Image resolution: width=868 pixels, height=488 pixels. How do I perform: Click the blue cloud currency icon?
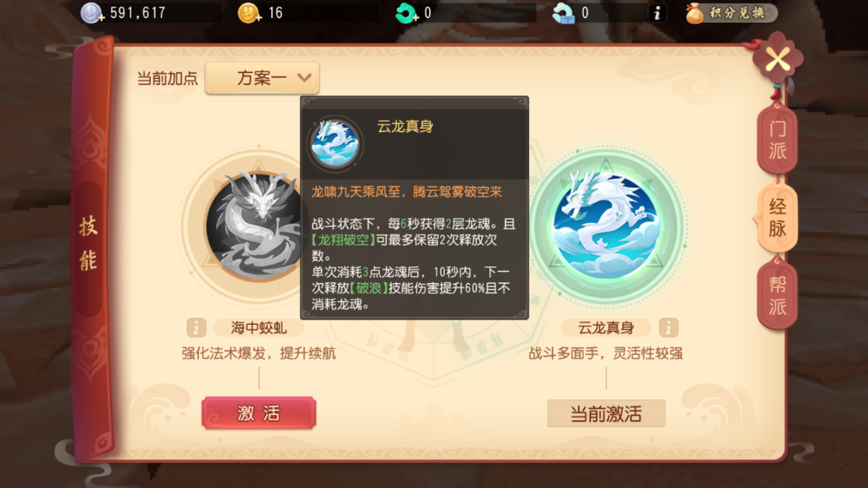[x=564, y=13]
